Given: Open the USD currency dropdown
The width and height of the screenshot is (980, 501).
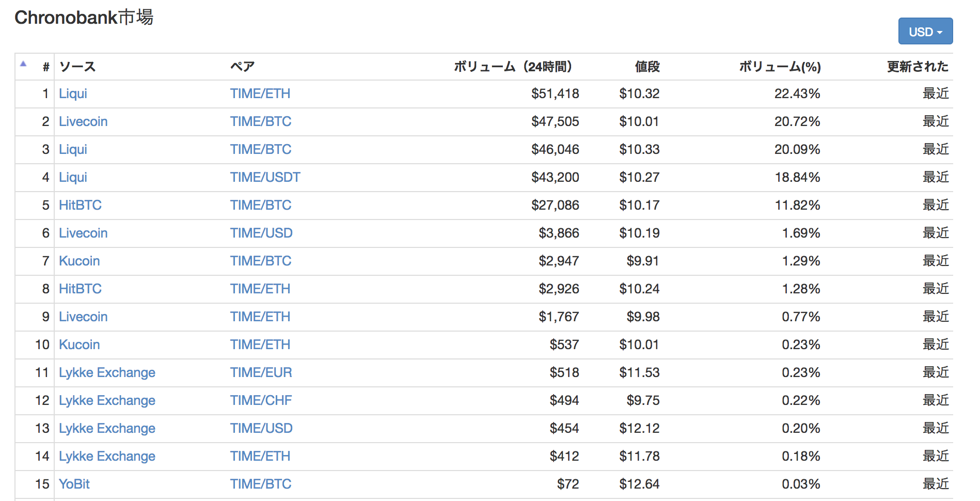Looking at the screenshot, I should click(x=925, y=32).
